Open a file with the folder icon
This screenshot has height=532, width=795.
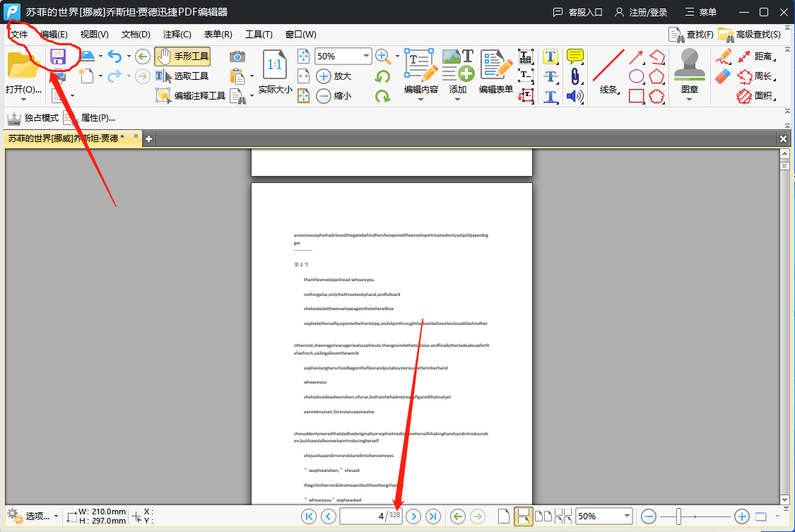(23, 66)
